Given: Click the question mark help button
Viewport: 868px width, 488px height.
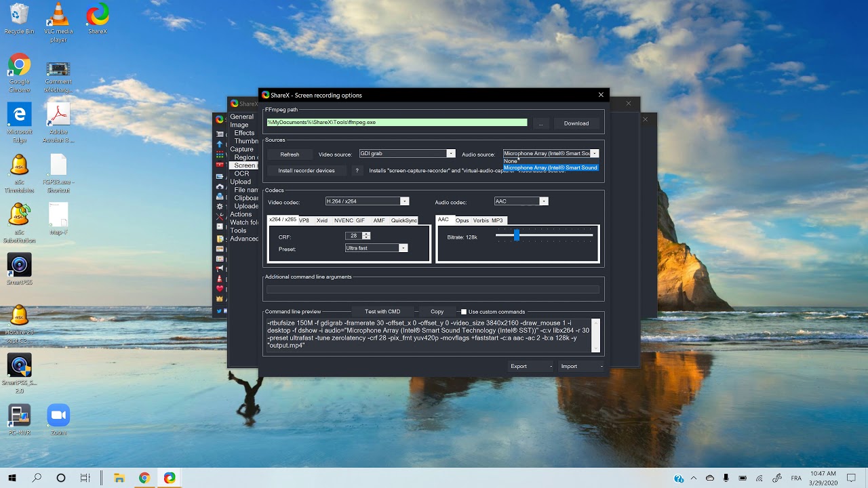Looking at the screenshot, I should (x=357, y=171).
